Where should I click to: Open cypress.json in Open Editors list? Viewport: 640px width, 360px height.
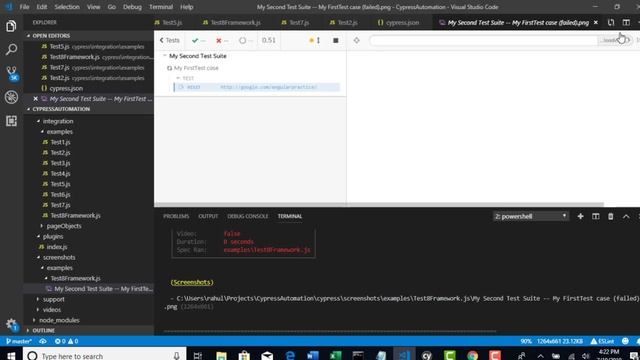66,88
